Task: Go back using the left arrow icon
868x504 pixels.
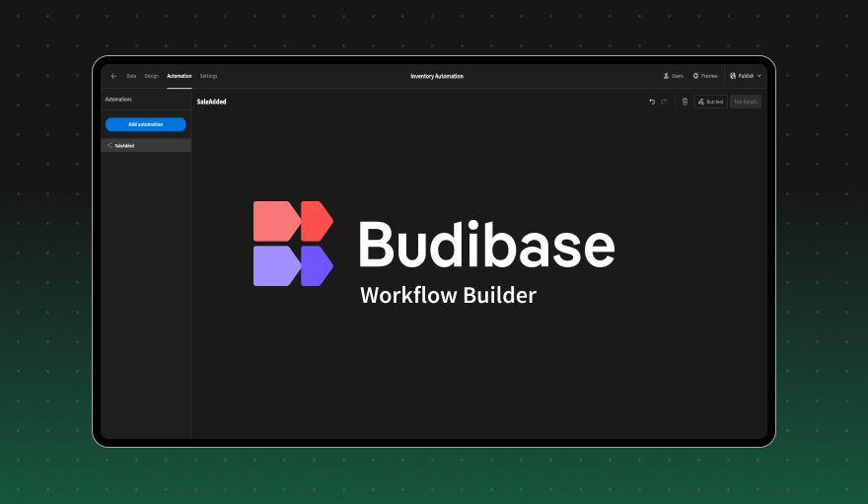Action: coord(114,76)
